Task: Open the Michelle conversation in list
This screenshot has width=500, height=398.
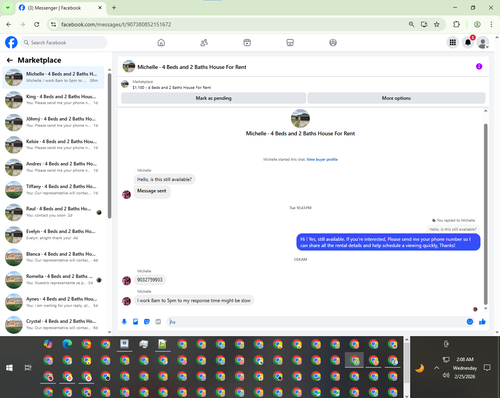Action: coord(53,77)
